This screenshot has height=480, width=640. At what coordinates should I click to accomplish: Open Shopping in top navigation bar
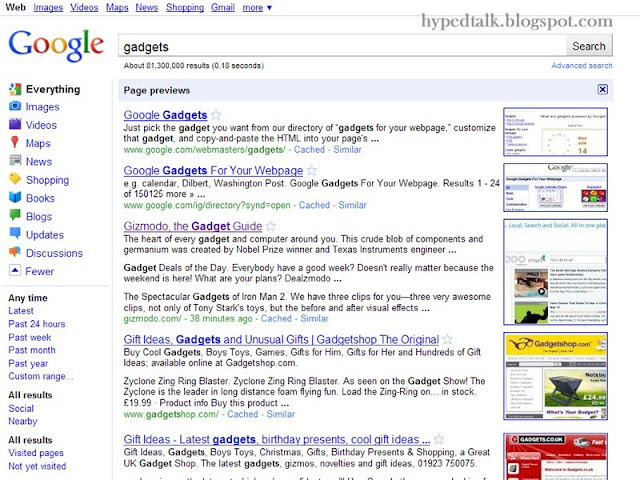click(185, 7)
